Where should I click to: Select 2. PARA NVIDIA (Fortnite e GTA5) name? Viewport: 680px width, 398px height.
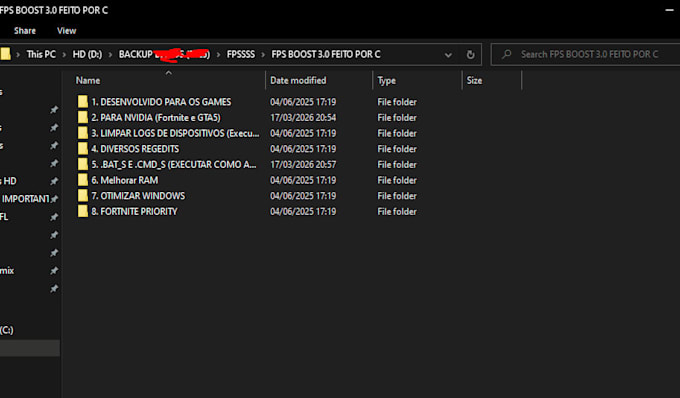click(156, 117)
